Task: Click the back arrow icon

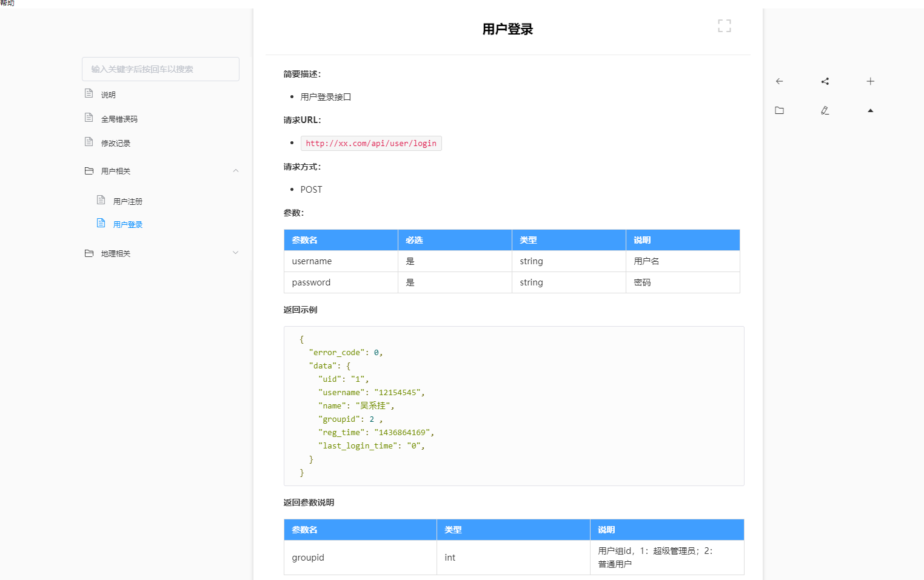Action: 780,81
